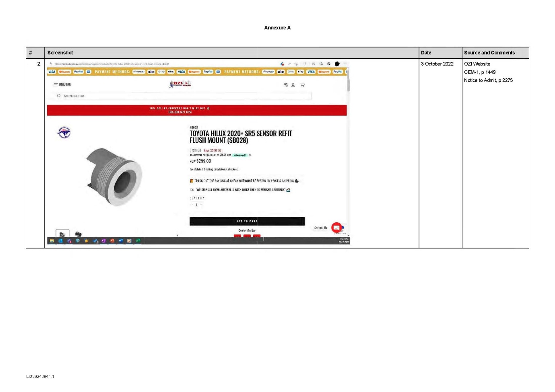555x392 pixels.
Task: Open the red chat bubble button
Action: click(336, 228)
